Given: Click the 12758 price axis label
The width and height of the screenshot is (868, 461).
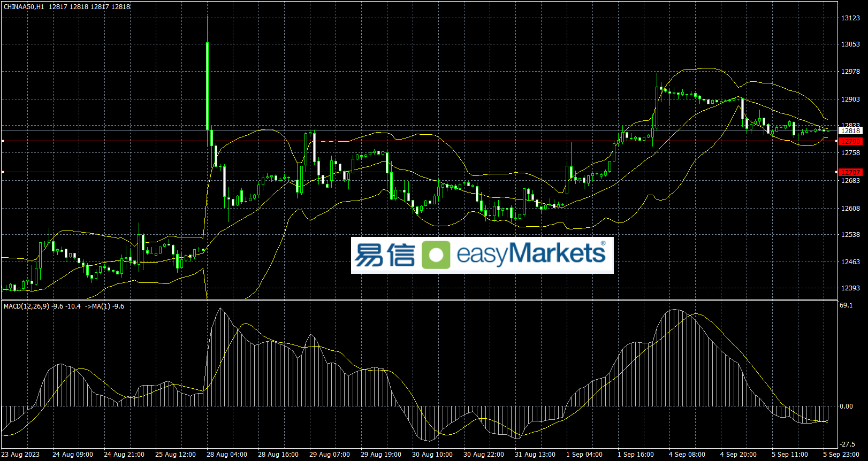Looking at the screenshot, I should (851, 153).
